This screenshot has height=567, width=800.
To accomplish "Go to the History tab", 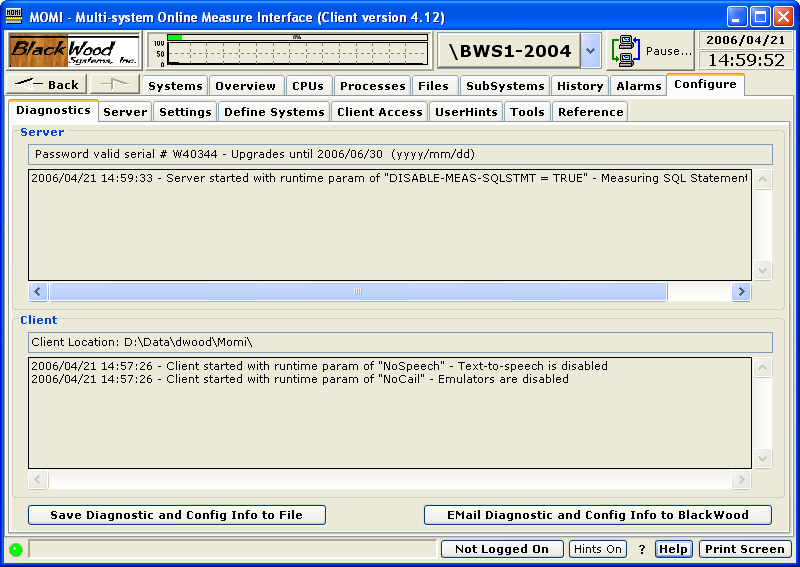I will 580,86.
